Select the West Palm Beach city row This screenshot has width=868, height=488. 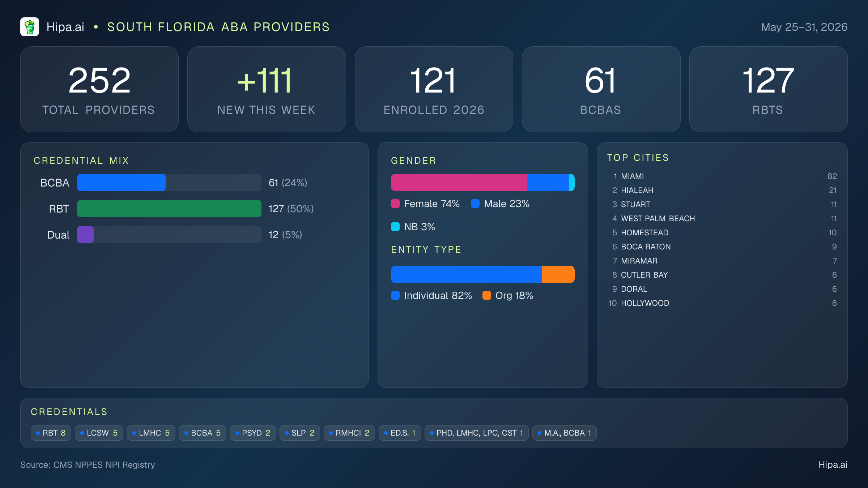click(x=722, y=218)
